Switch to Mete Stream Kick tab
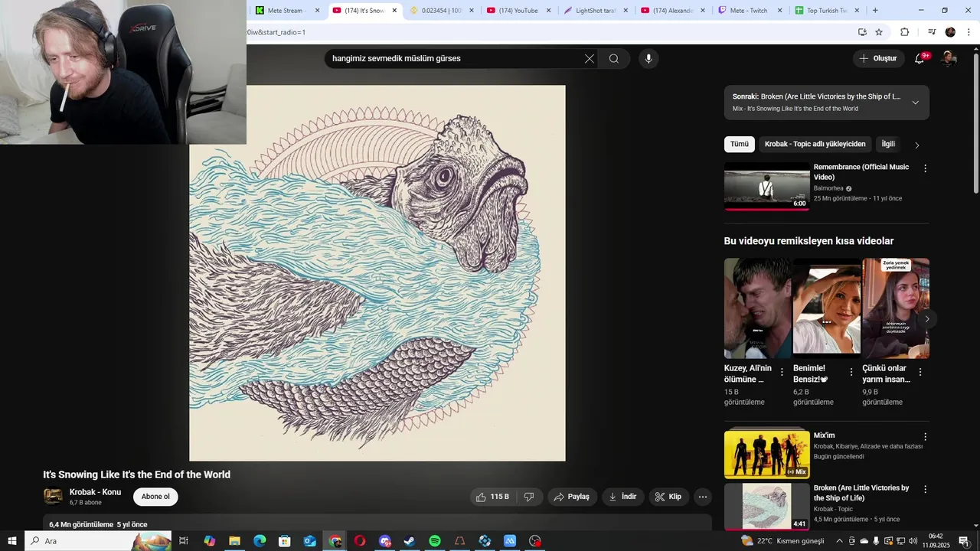 click(x=286, y=11)
